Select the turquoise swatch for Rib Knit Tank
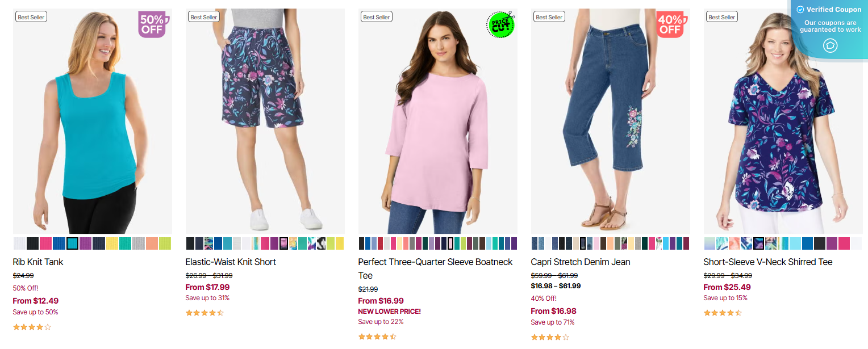The image size is (868, 349). click(x=73, y=243)
